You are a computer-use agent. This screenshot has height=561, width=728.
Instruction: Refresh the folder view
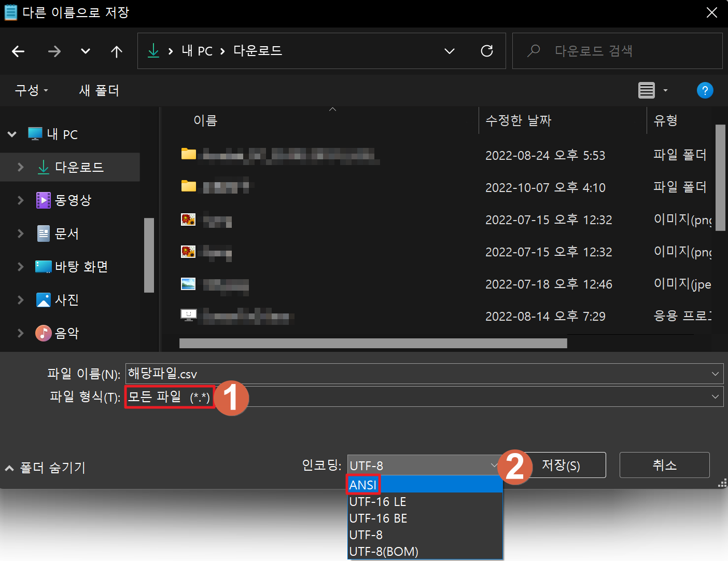tap(487, 51)
